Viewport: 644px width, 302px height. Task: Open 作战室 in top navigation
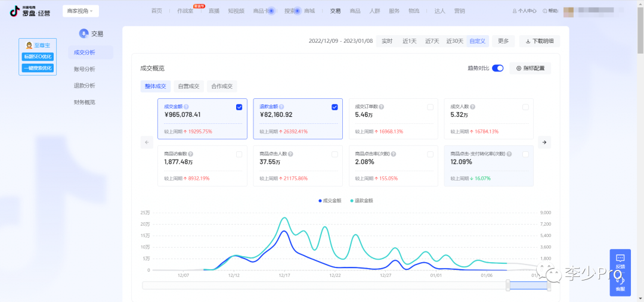(185, 11)
